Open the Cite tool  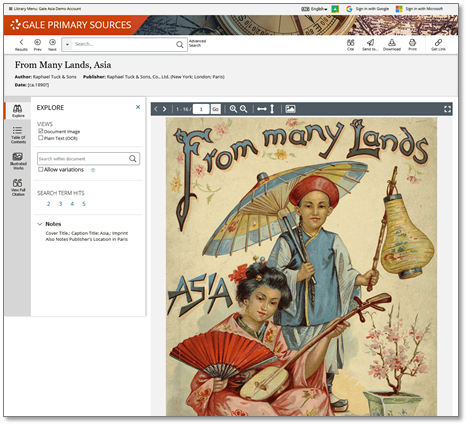(350, 45)
